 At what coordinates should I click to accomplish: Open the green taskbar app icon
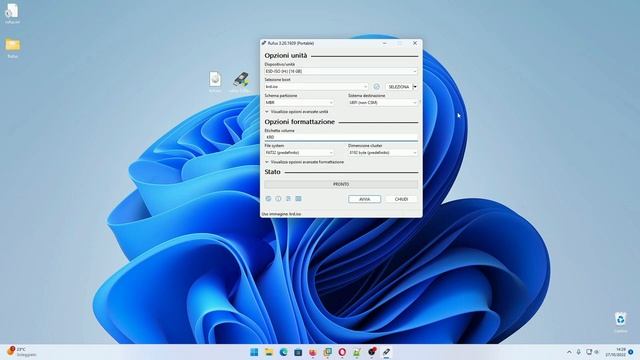click(x=357, y=352)
